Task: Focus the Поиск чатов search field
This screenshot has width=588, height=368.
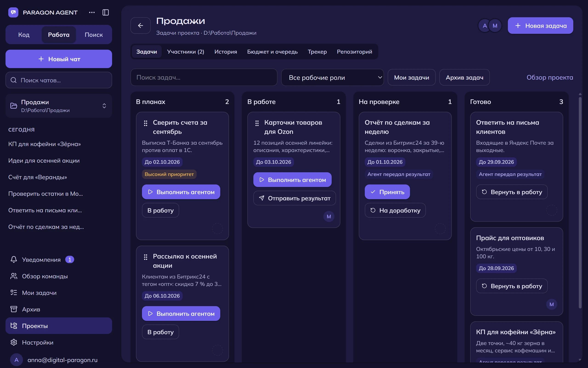Action: 59,80
